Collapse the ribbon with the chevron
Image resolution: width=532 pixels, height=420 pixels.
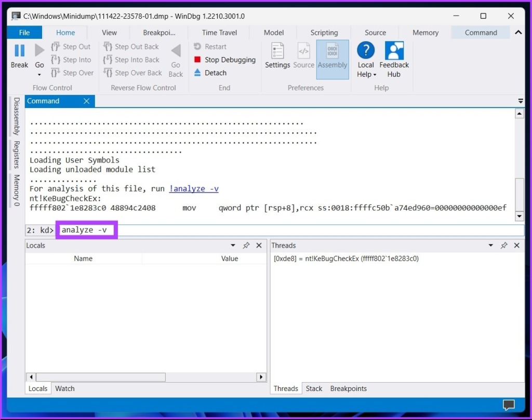pyautogui.click(x=518, y=33)
